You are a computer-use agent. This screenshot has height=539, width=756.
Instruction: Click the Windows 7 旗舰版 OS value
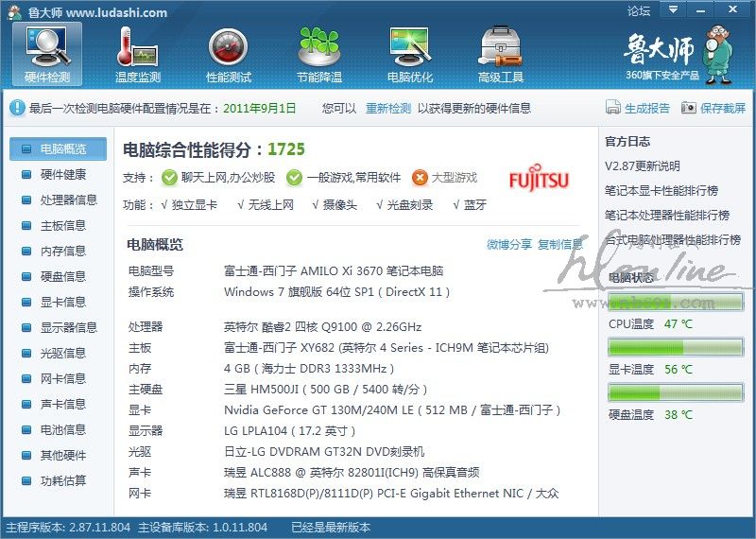336,292
